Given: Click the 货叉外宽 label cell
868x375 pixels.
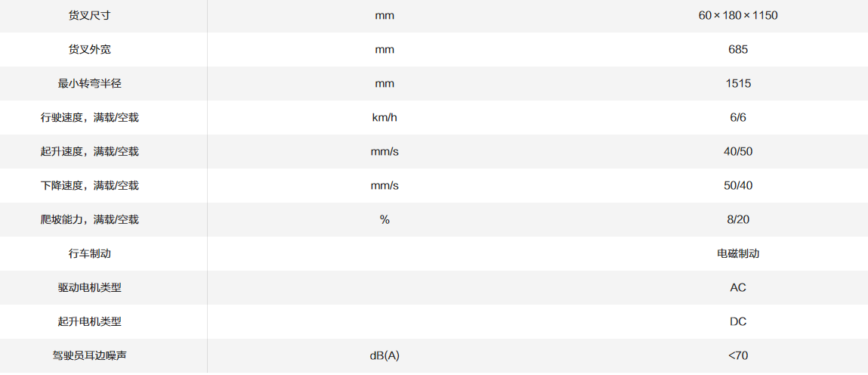Looking at the screenshot, I should click(89, 49).
